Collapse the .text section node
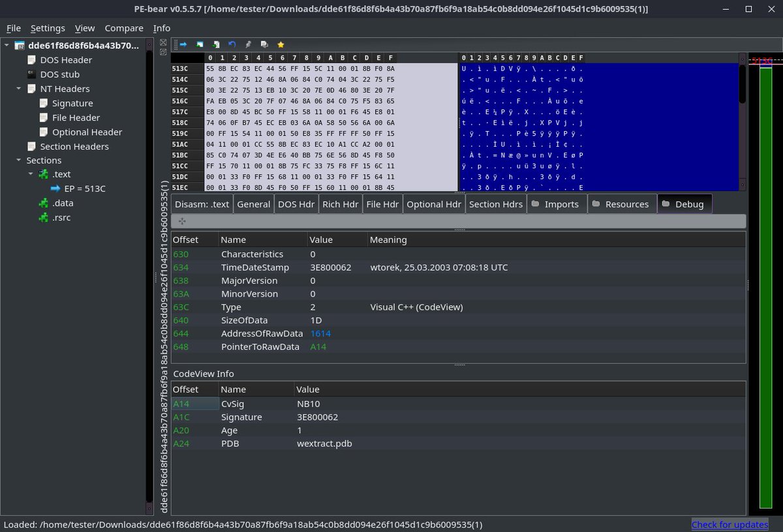The height and width of the screenshot is (532, 783). [31, 174]
